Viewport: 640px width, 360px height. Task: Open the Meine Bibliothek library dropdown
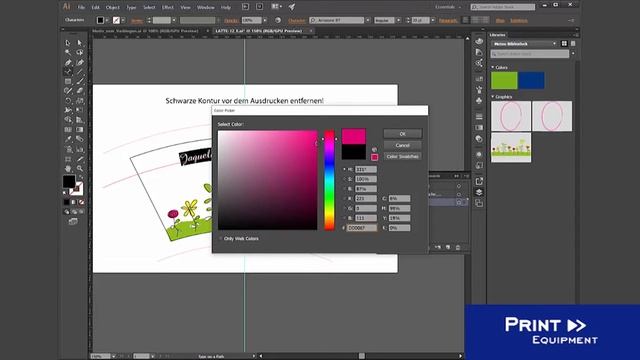point(524,44)
